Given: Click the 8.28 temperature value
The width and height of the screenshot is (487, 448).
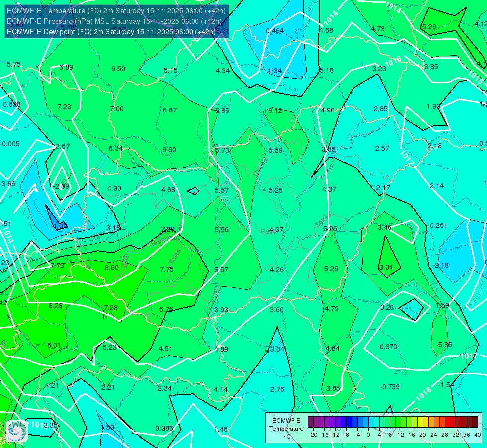Looking at the screenshot, I should click(56, 306).
